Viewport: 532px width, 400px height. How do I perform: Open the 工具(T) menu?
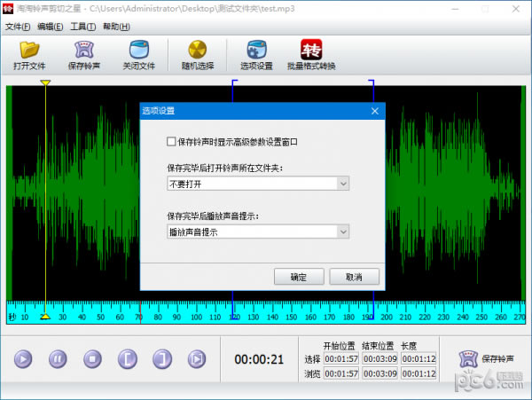click(83, 27)
